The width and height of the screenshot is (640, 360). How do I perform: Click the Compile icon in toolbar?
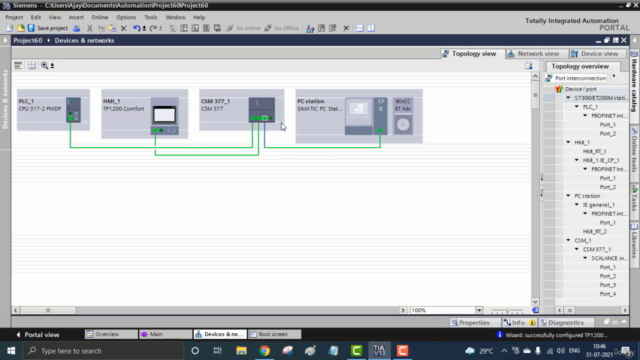point(172,28)
